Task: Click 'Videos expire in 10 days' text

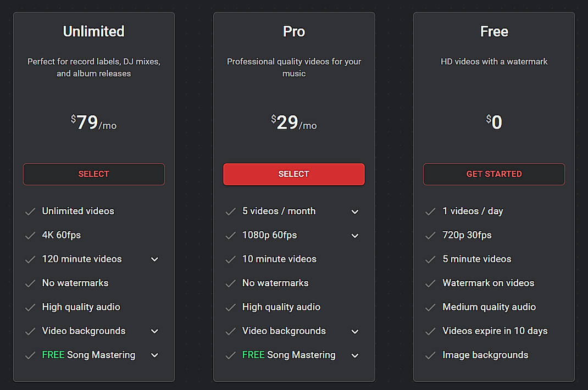Action: click(x=495, y=331)
